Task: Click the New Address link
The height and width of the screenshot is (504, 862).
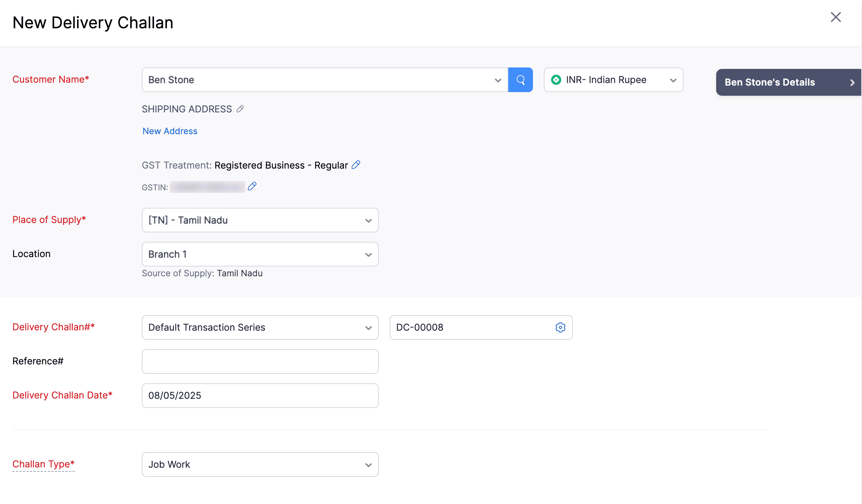Action: coord(170,131)
